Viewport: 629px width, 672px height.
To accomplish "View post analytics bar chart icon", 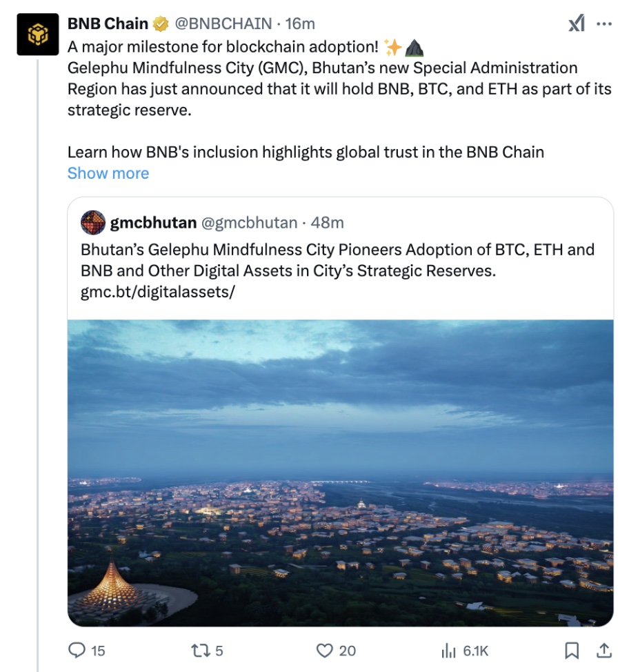I will [x=448, y=650].
